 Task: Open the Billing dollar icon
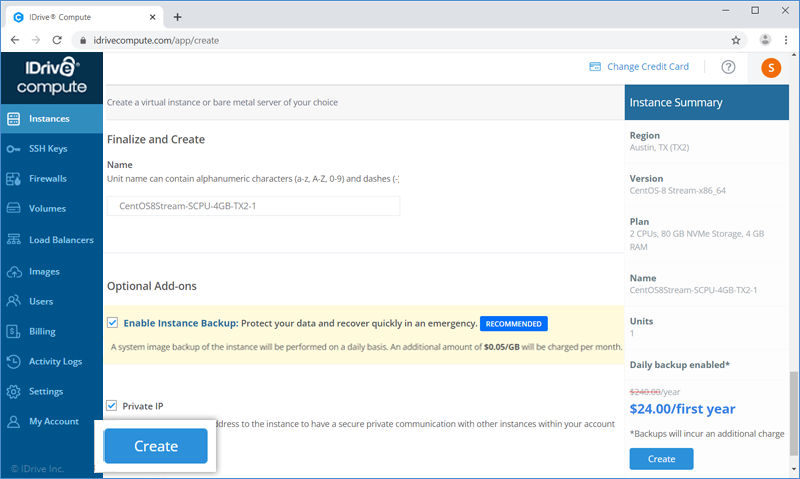click(x=13, y=332)
